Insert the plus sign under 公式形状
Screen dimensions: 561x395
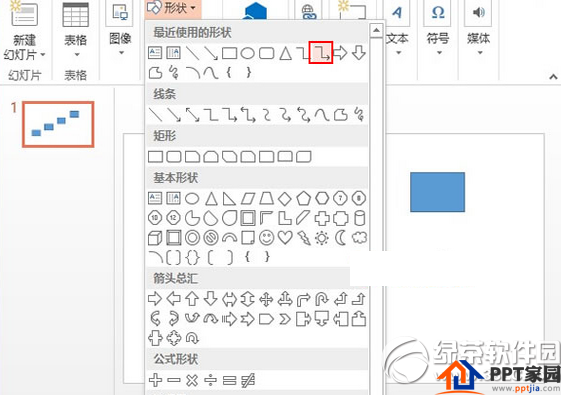[155, 380]
